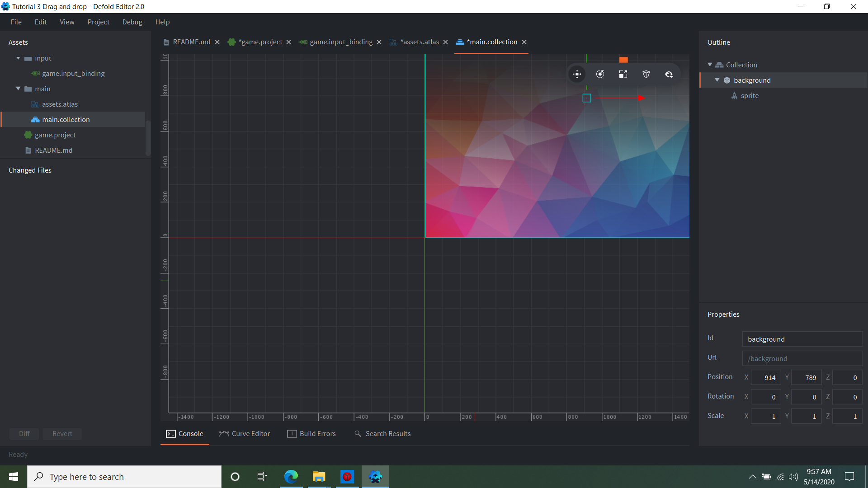This screenshot has width=868, height=488.
Task: Open Microsoft Edge from the taskbar
Action: click(x=292, y=476)
